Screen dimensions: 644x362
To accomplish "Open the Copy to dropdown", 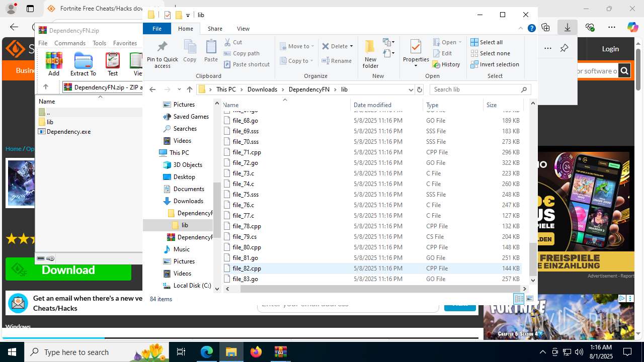I will pos(297,61).
